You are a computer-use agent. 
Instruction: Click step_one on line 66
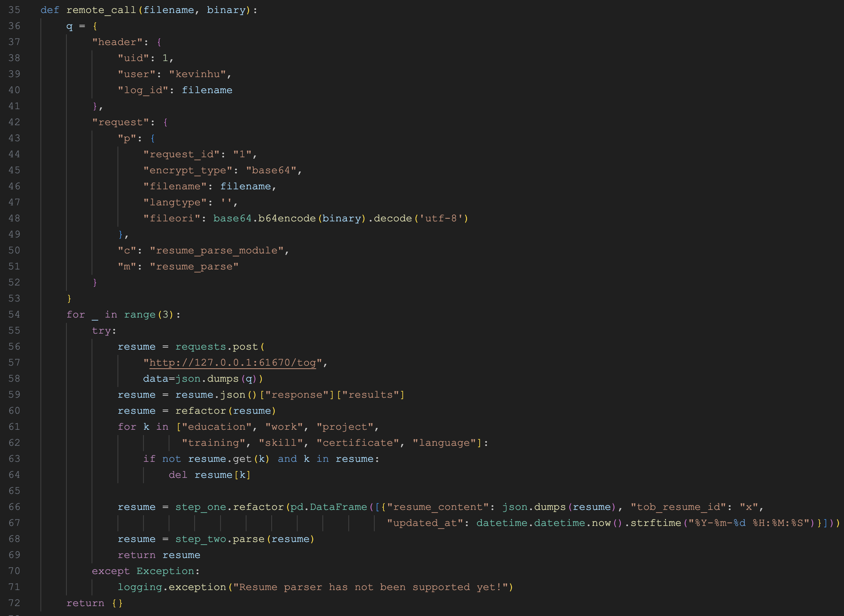click(x=201, y=507)
